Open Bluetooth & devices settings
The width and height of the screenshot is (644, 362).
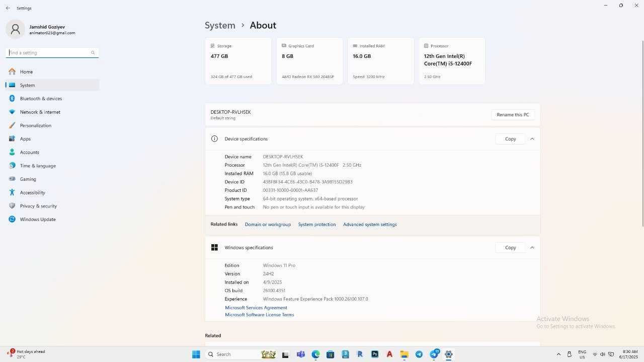click(x=52, y=99)
